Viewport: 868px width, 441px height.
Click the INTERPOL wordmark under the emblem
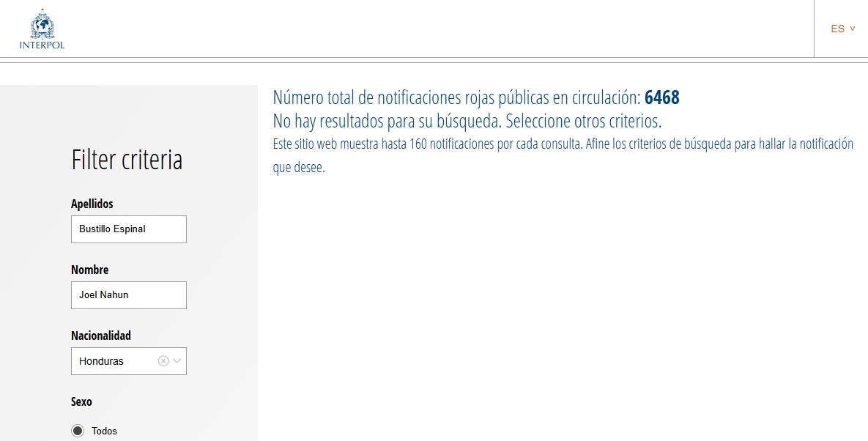pos(42,45)
